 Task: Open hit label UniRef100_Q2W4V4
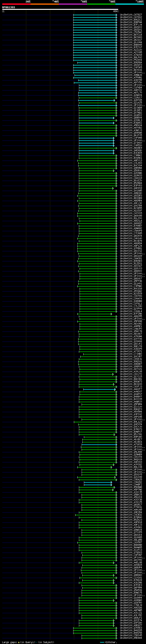[131, 95]
